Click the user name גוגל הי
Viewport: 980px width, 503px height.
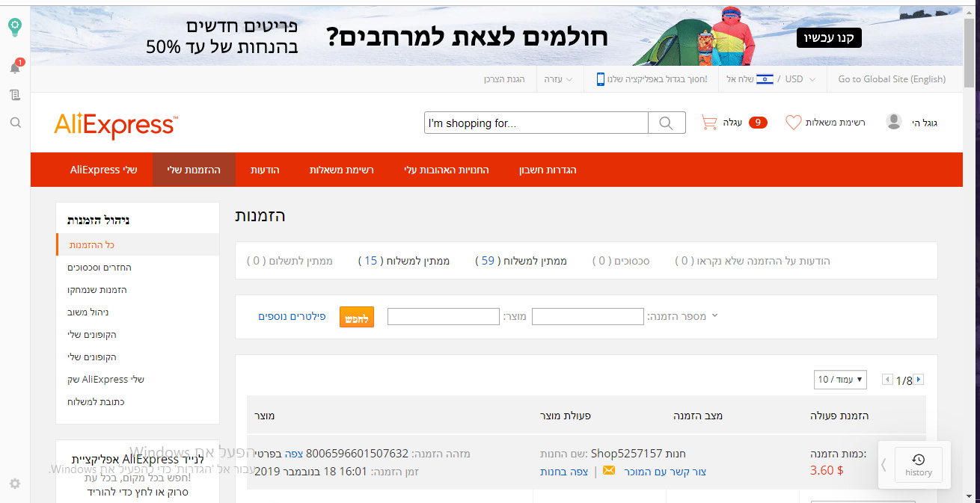pyautogui.click(x=925, y=123)
